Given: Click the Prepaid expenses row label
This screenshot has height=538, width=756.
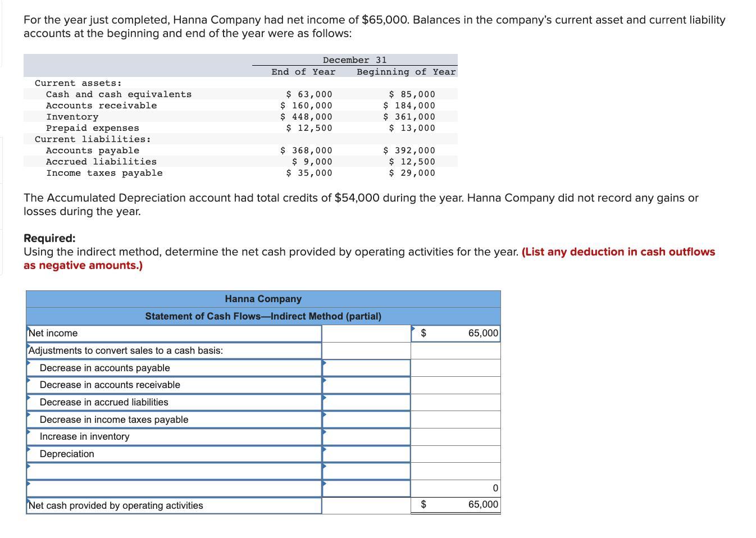Looking at the screenshot, I should coord(93,128).
